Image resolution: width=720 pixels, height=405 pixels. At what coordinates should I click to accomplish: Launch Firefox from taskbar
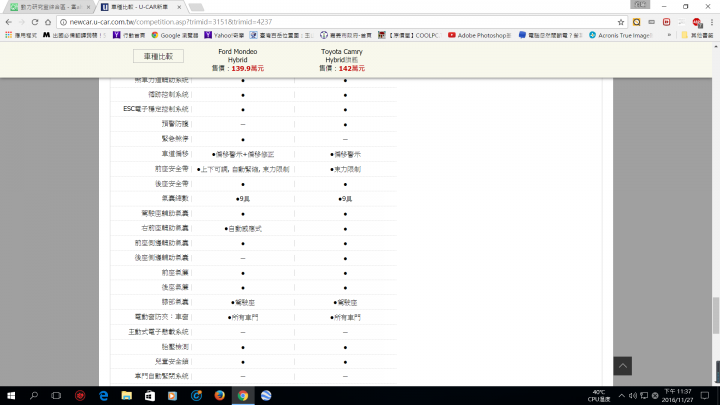(219, 395)
